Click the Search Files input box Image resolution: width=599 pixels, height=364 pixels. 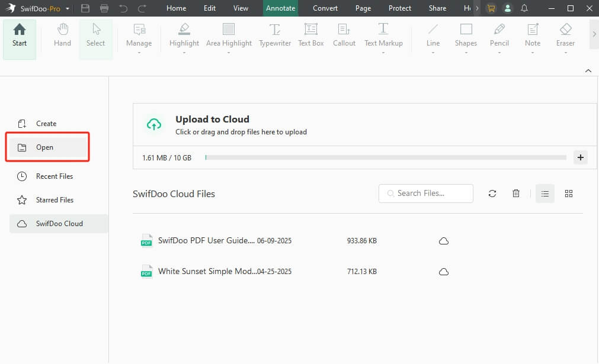click(x=426, y=194)
